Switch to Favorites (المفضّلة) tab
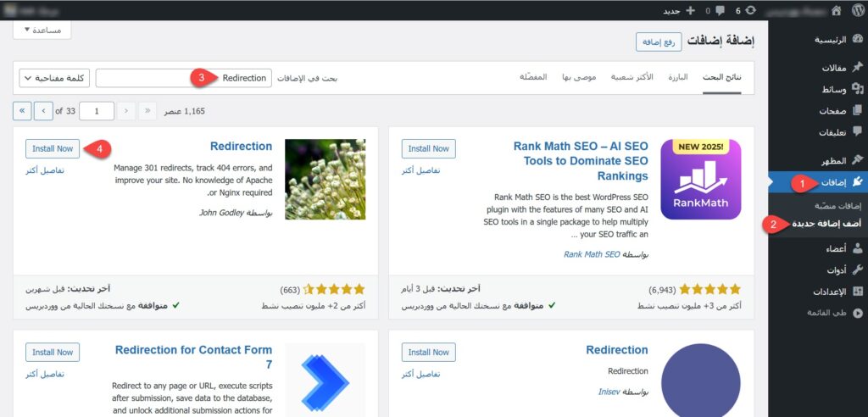 point(533,77)
